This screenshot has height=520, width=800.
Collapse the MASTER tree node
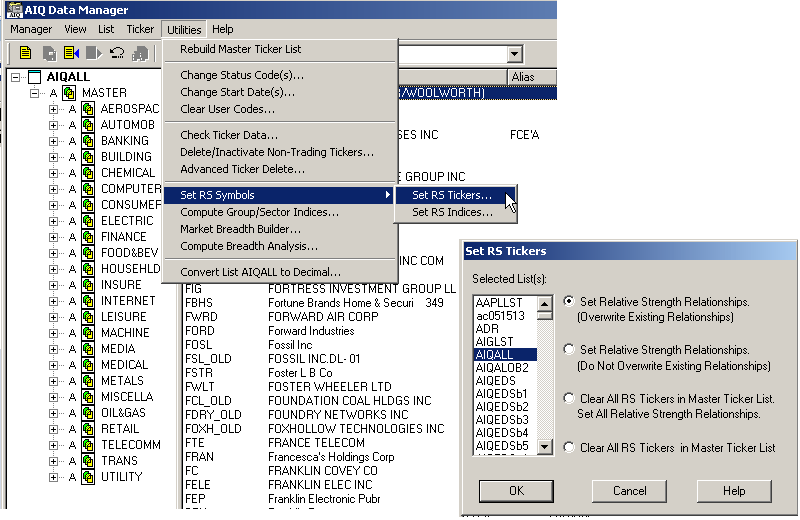point(35,93)
